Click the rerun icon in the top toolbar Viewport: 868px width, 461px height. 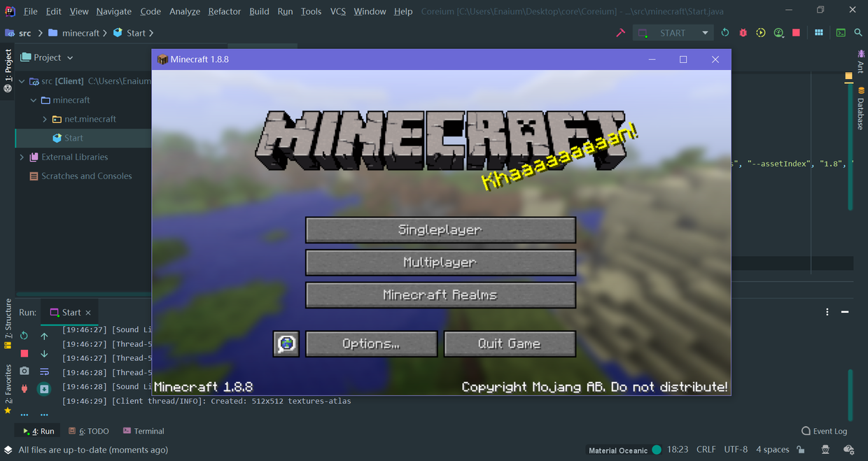725,33
